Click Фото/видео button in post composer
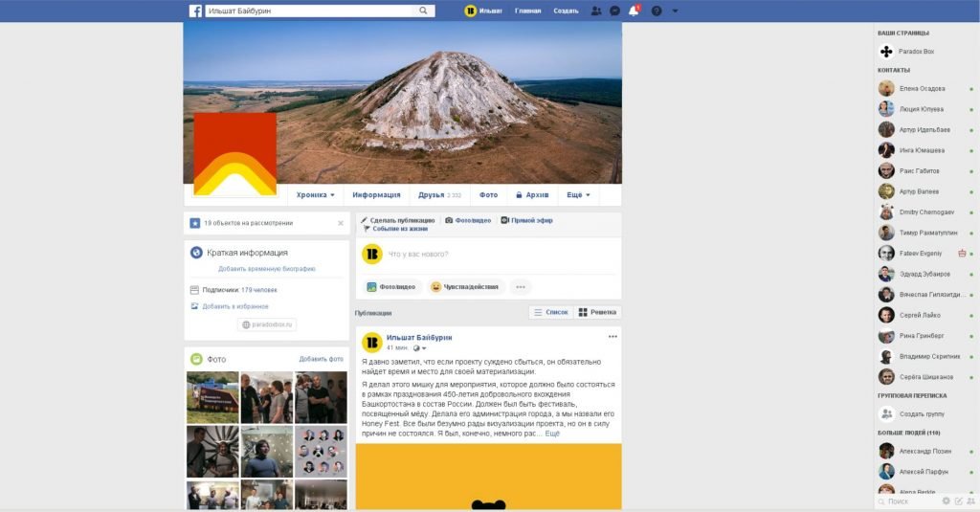The image size is (980, 512). coord(390,286)
